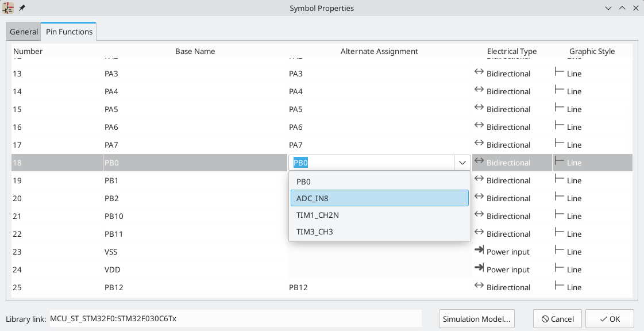Confirm changes with the OK button

(610, 318)
